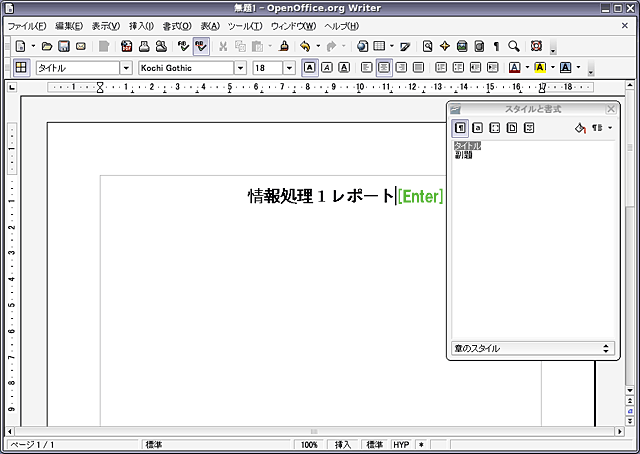Open the ファイル(F) menu

(x=26, y=25)
